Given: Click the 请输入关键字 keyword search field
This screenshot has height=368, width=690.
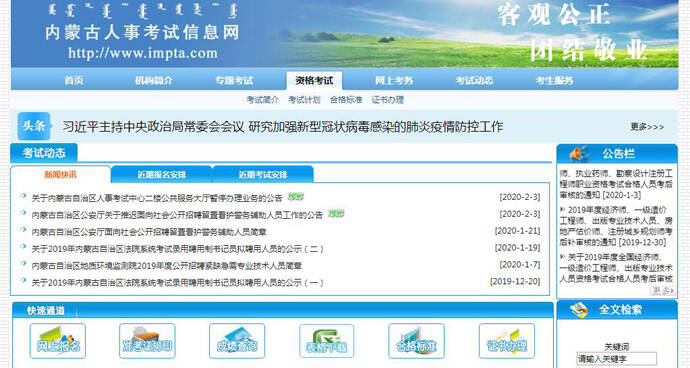Looking at the screenshot, I should [617, 359].
